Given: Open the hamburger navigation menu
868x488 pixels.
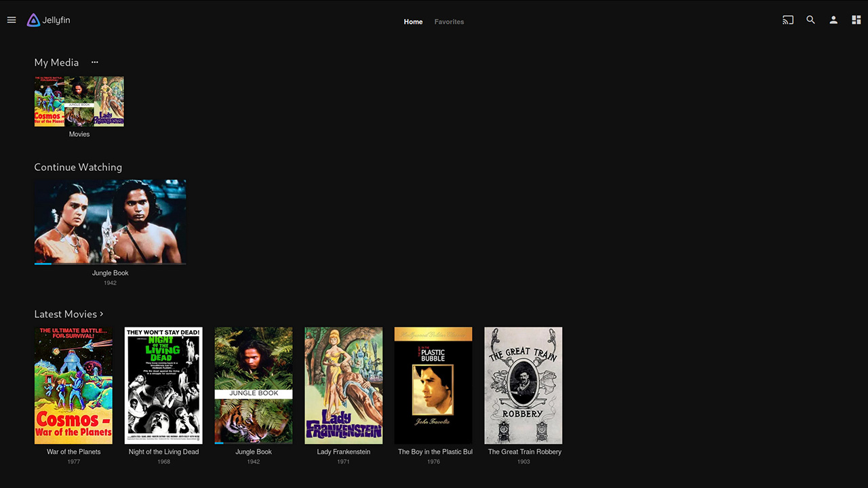Looking at the screenshot, I should [12, 20].
